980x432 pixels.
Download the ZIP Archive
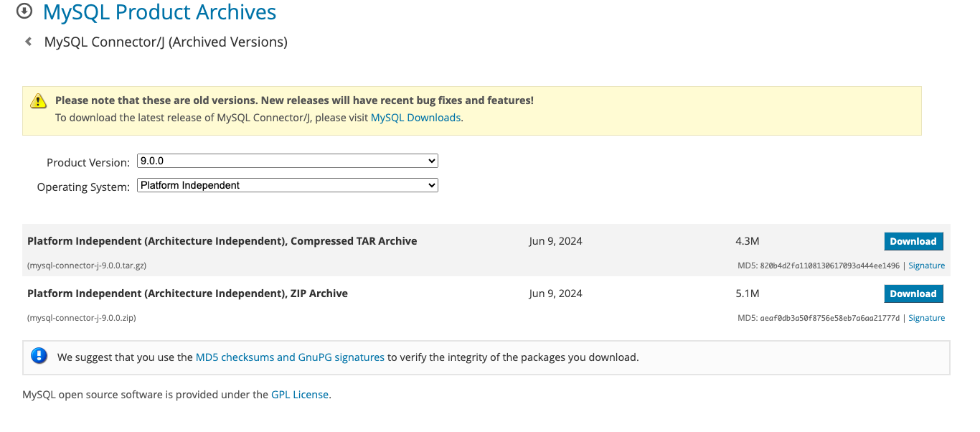(913, 293)
